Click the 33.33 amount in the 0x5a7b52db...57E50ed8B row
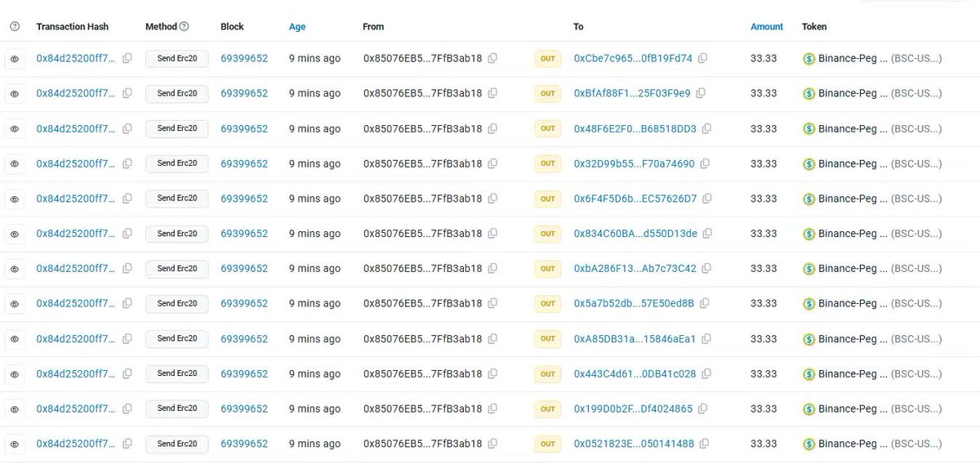This screenshot has width=980, height=469. pos(764,304)
